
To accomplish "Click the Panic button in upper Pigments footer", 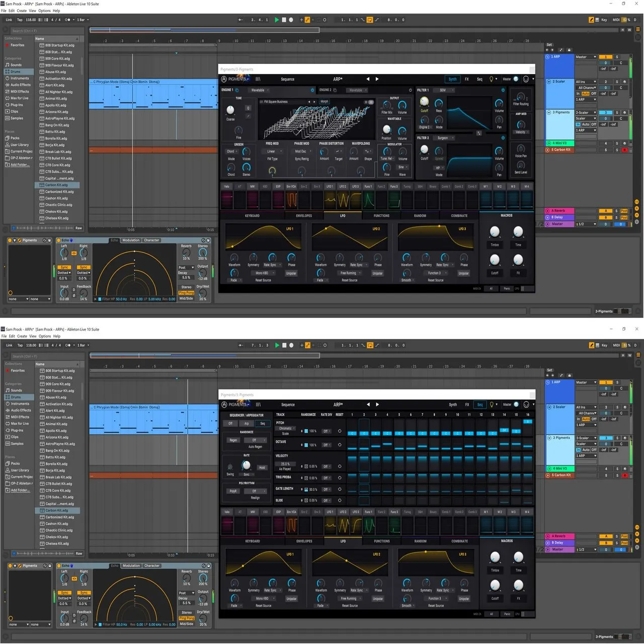I will click(507, 288).
